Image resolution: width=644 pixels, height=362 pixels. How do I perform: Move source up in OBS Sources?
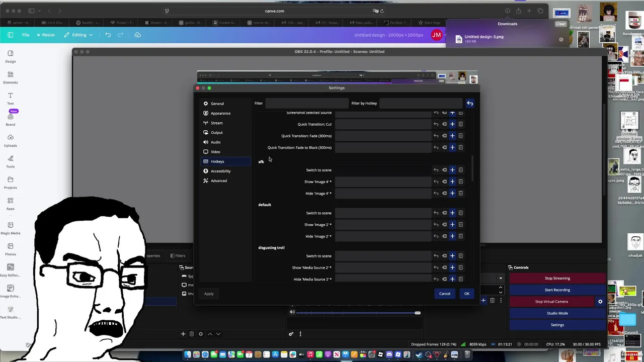tap(210, 334)
